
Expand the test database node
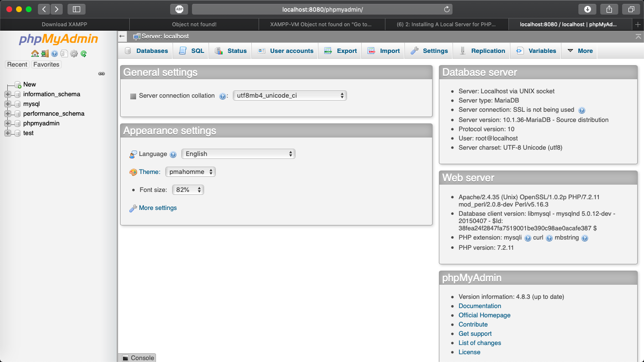coord(7,133)
